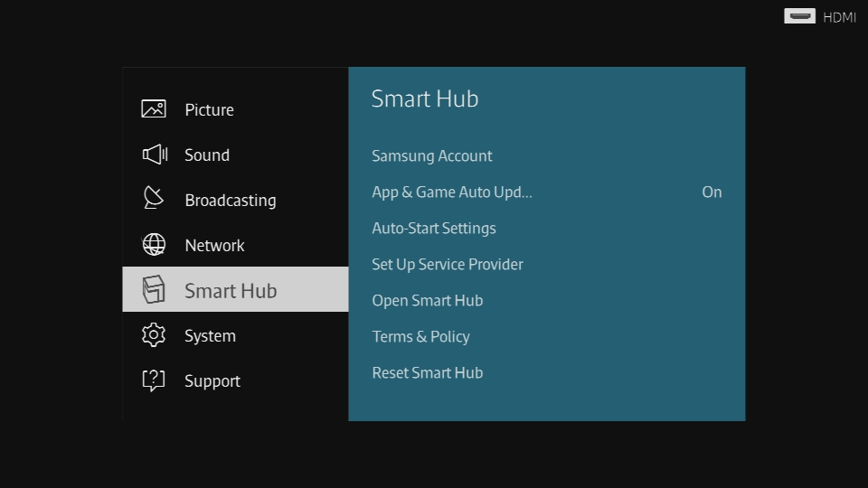The height and width of the screenshot is (488, 868).
Task: Click the Network globe icon
Action: [x=154, y=245]
